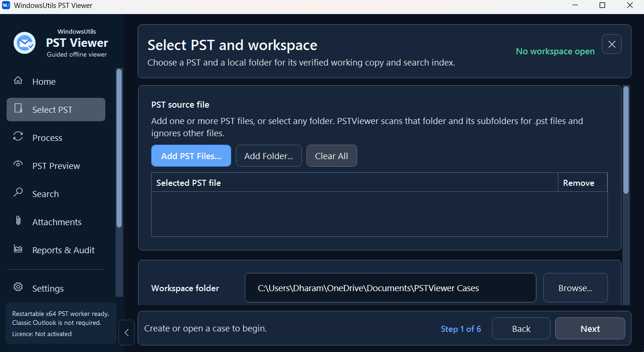Open the Home menu item

click(44, 81)
